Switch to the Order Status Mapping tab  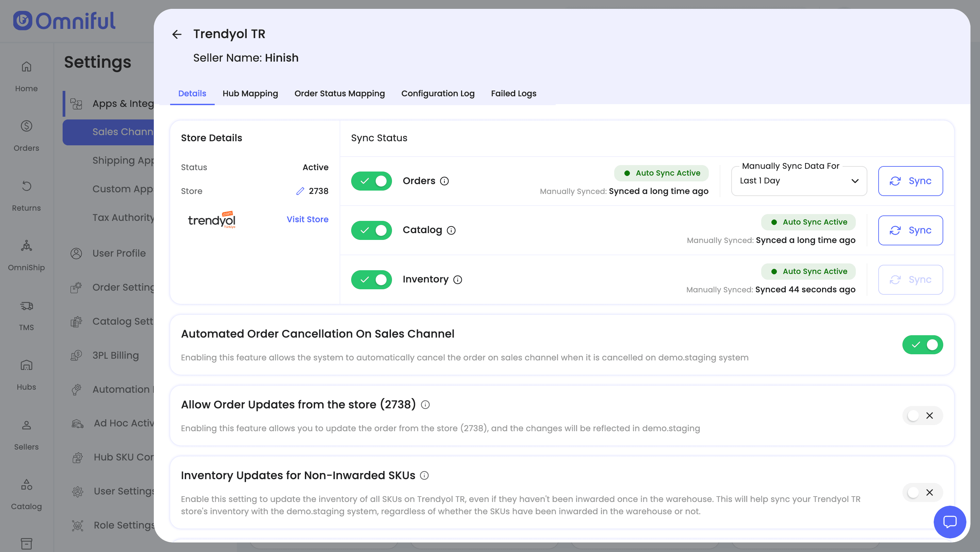tap(339, 94)
